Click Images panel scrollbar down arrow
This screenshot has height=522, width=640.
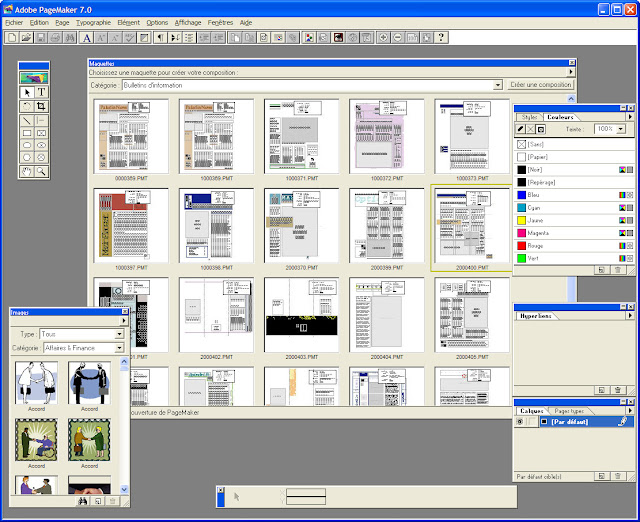point(124,489)
